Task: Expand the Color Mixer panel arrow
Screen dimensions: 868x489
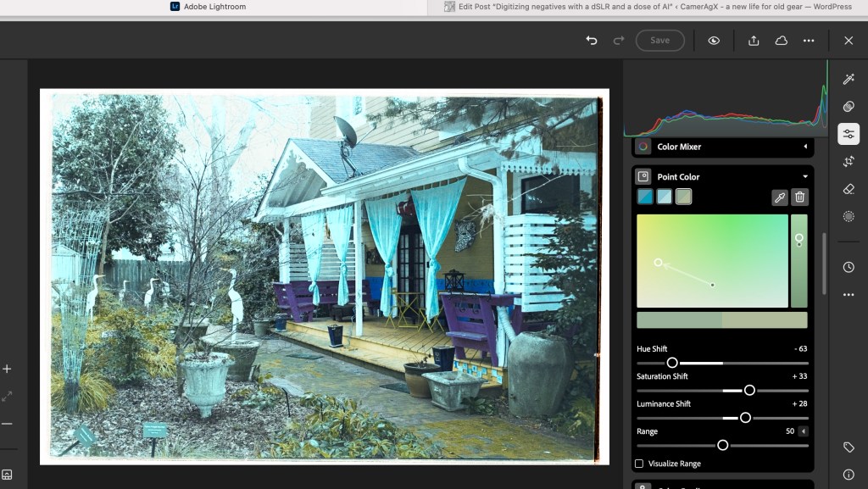Action: tap(804, 147)
